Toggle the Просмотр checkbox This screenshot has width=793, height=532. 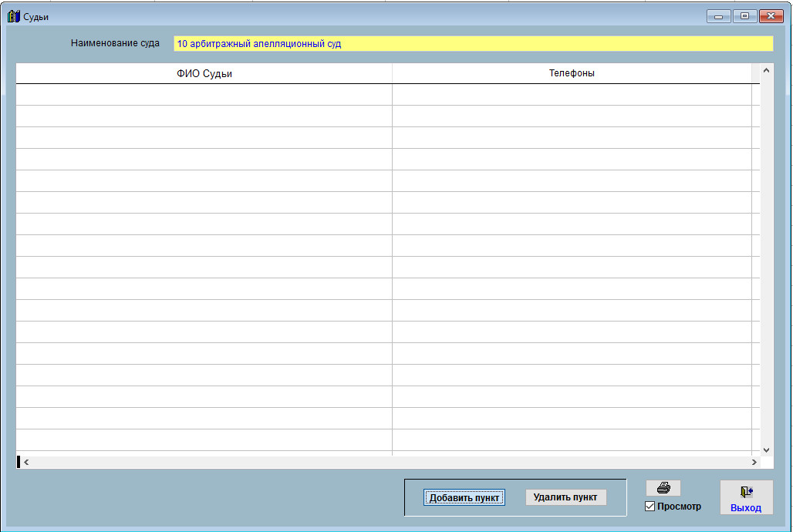(650, 507)
